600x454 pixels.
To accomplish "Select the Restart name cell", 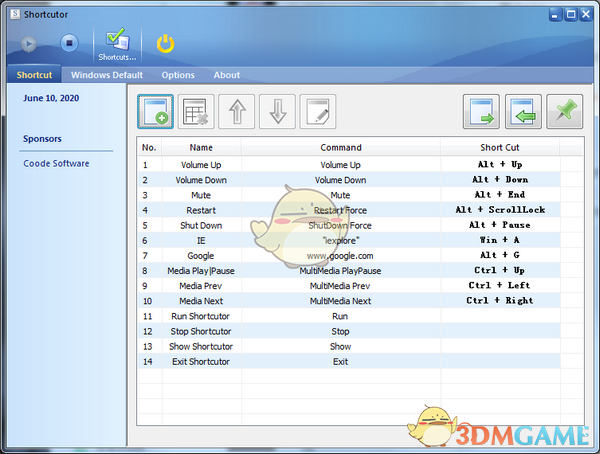I will [x=201, y=210].
